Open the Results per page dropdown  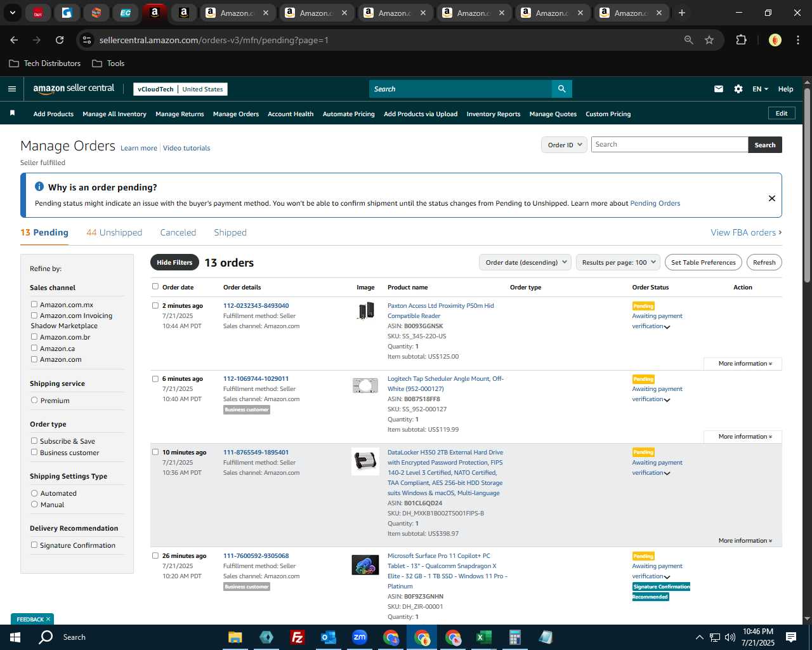point(619,262)
